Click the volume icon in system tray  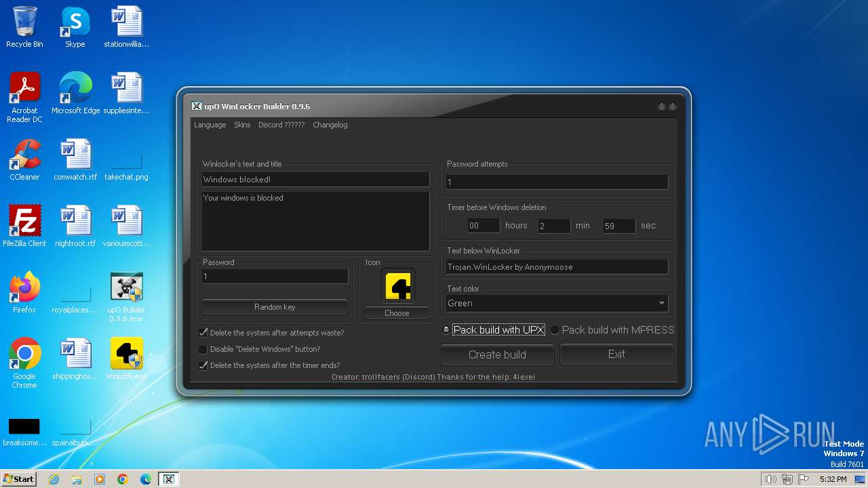click(770, 479)
